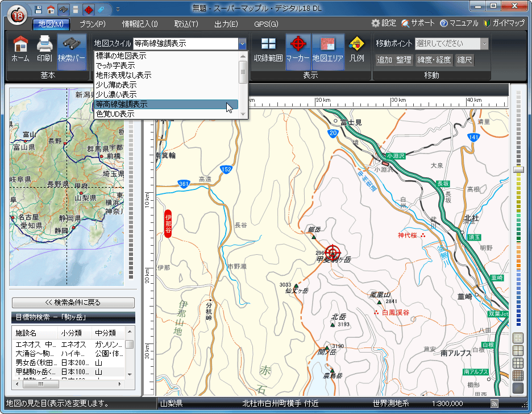This screenshot has width=532, height=414.
Task: Select the 甲斐駒ヶ岳 result row
Action: (69, 372)
